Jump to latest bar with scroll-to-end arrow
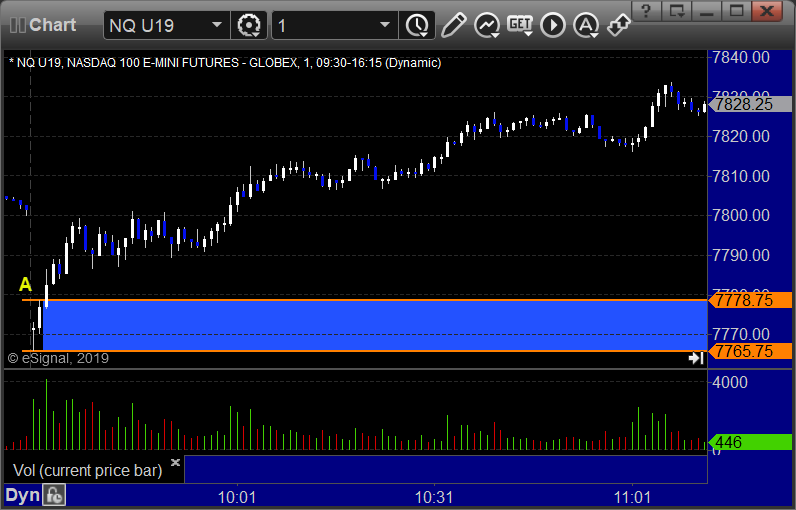 (695, 358)
